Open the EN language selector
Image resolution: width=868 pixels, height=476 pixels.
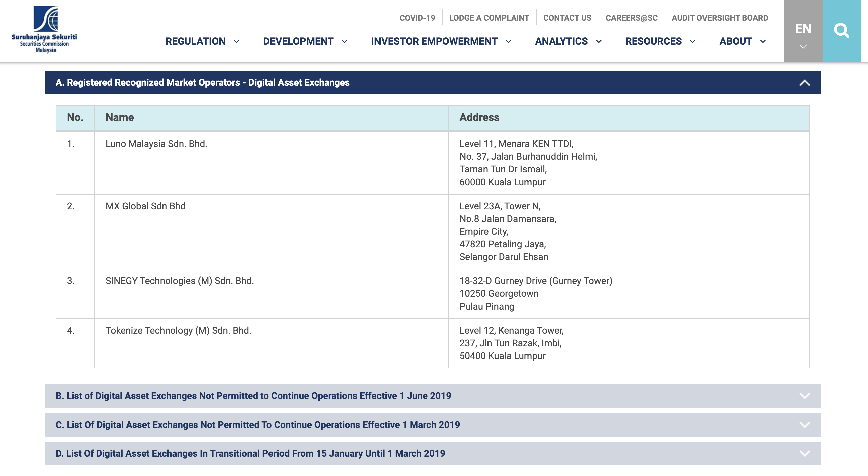(x=803, y=31)
